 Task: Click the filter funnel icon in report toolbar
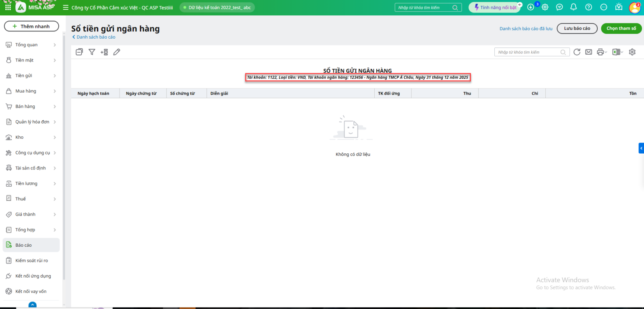point(92,52)
